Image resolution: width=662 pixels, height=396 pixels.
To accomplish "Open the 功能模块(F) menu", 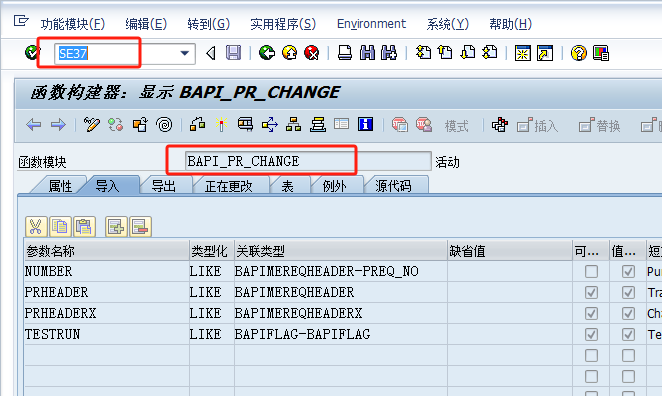I will click(x=73, y=24).
